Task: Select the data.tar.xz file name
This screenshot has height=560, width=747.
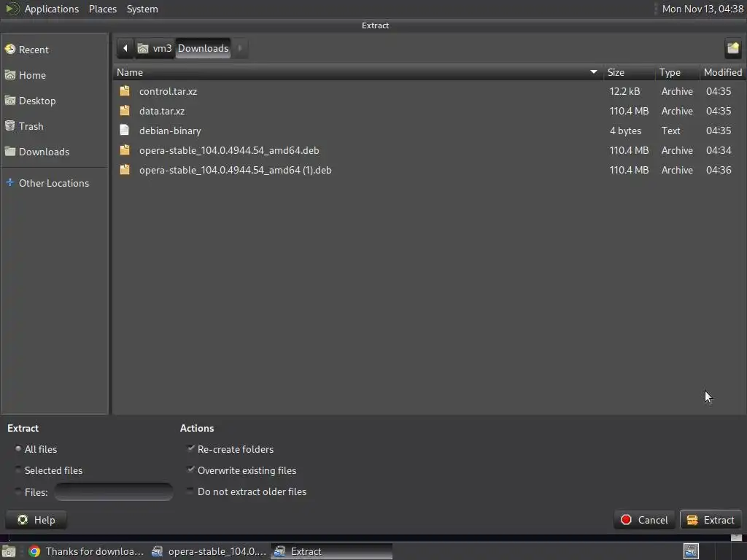Action: pyautogui.click(x=162, y=111)
